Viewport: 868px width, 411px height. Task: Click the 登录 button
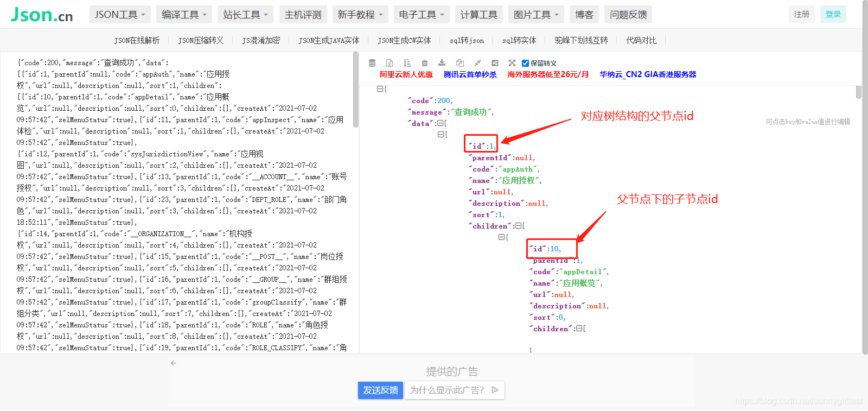coord(833,14)
